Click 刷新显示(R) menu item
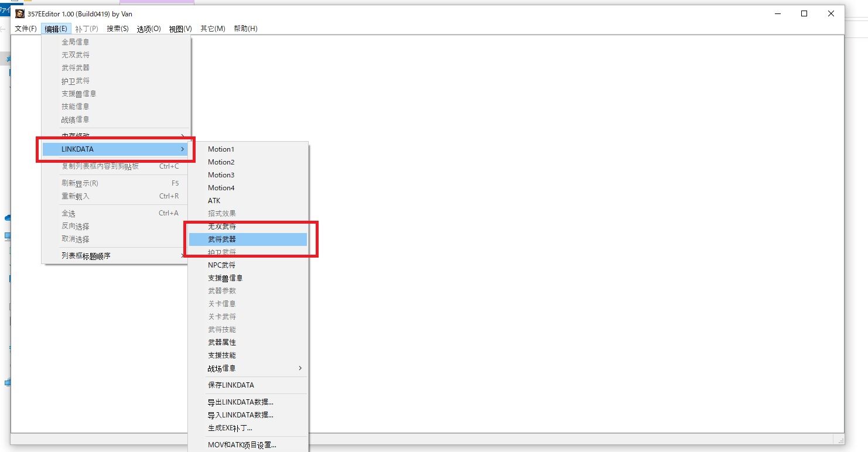 coord(116,183)
